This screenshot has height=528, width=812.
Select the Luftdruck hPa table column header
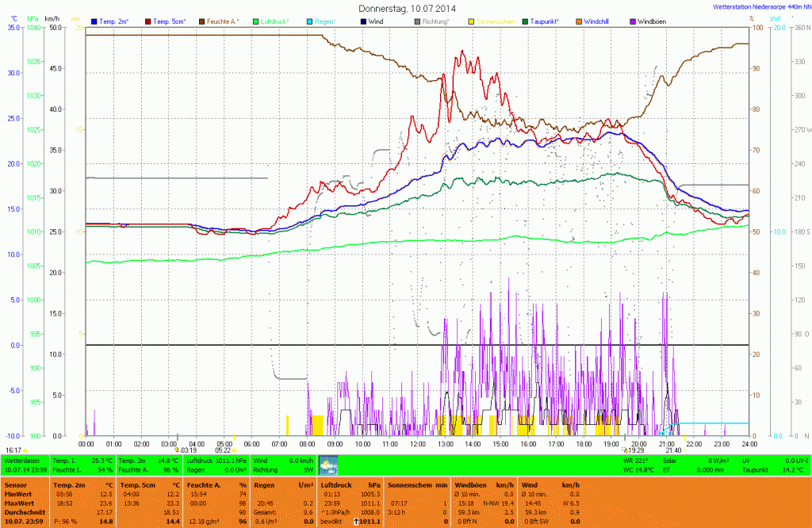coord(351,484)
